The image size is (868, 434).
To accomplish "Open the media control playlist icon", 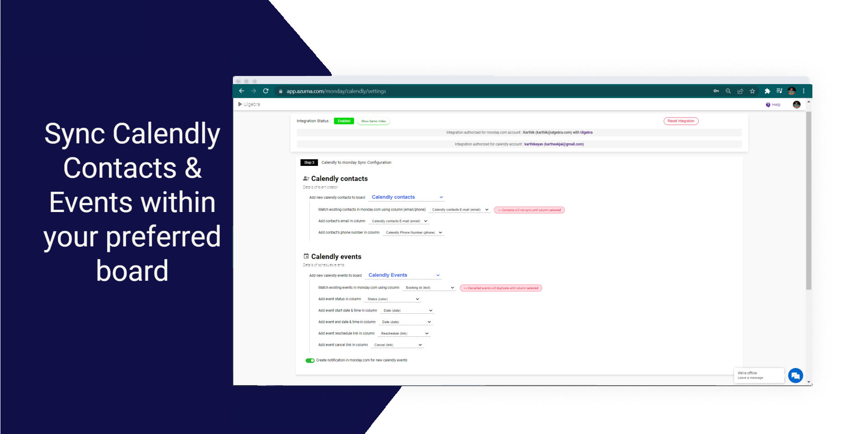I will tap(779, 91).
